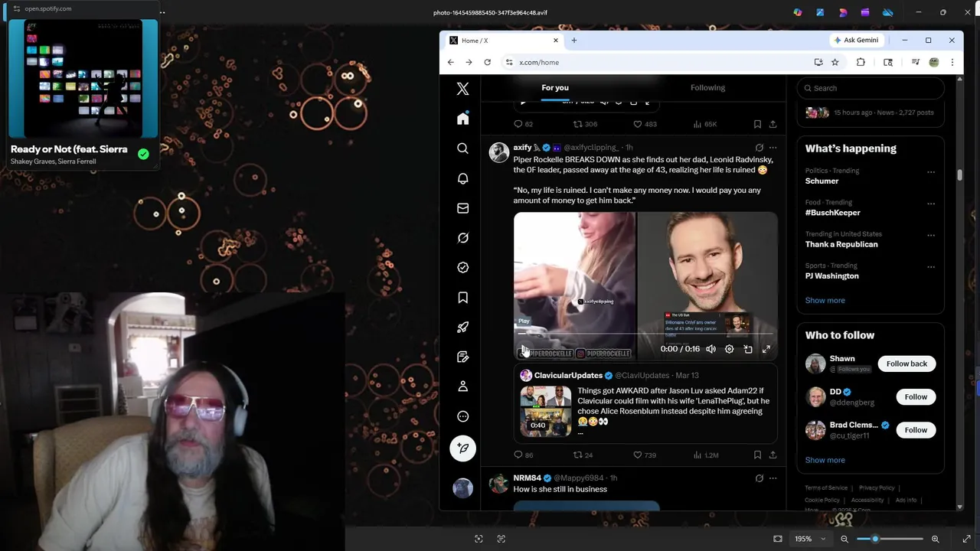Bookmark this page with star icon
Screen dimensions: 980x551
[835, 62]
